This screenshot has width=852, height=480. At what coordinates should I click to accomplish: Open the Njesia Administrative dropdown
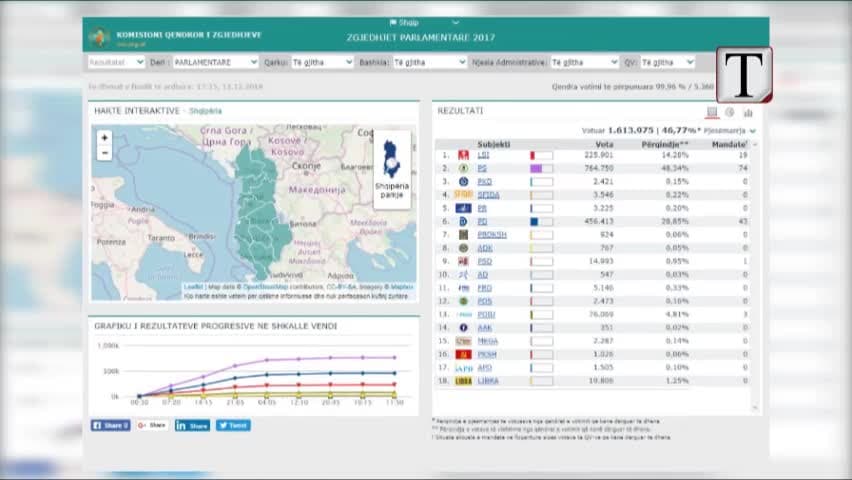[x=585, y=63]
